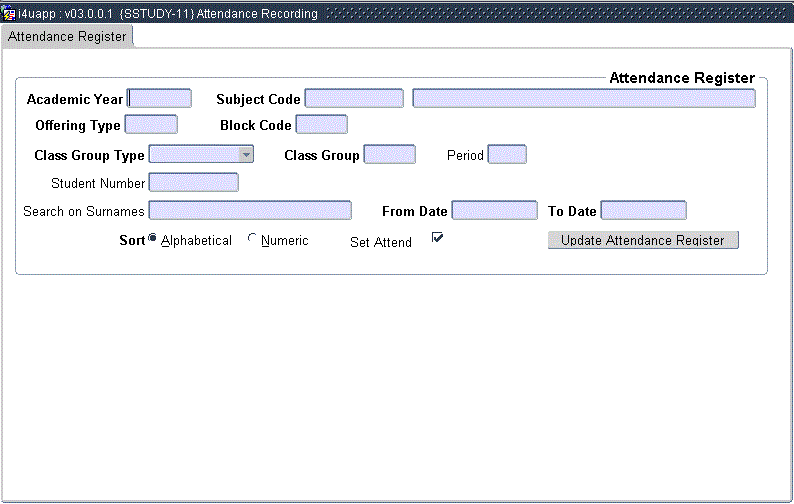This screenshot has width=794, height=504.
Task: Select the Alphabetical sort radio button
Action: coord(153,239)
